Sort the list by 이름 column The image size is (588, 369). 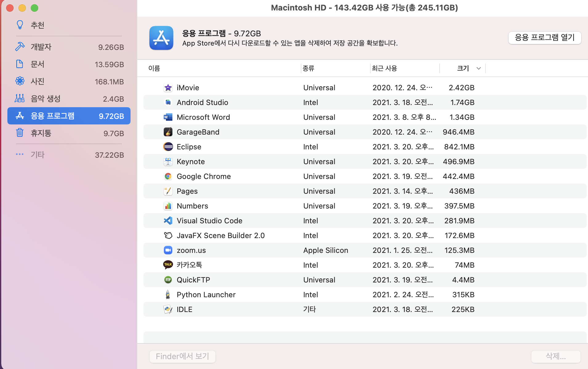(x=154, y=68)
